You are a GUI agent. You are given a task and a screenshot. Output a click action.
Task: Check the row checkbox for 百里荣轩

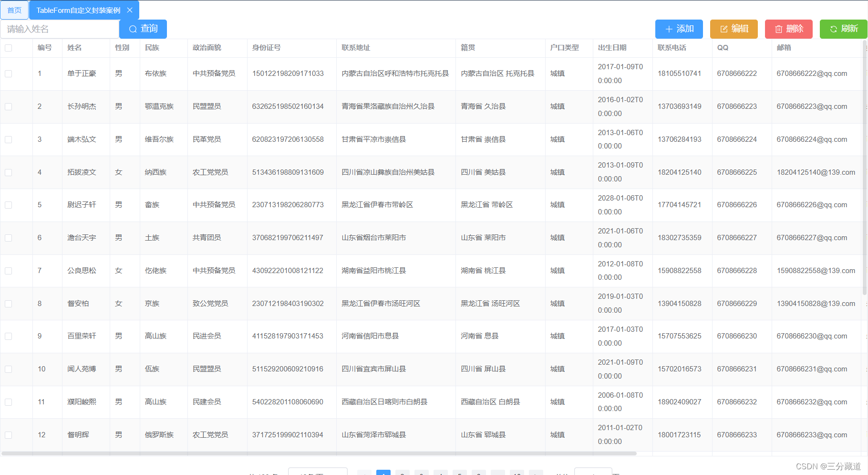click(x=8, y=336)
